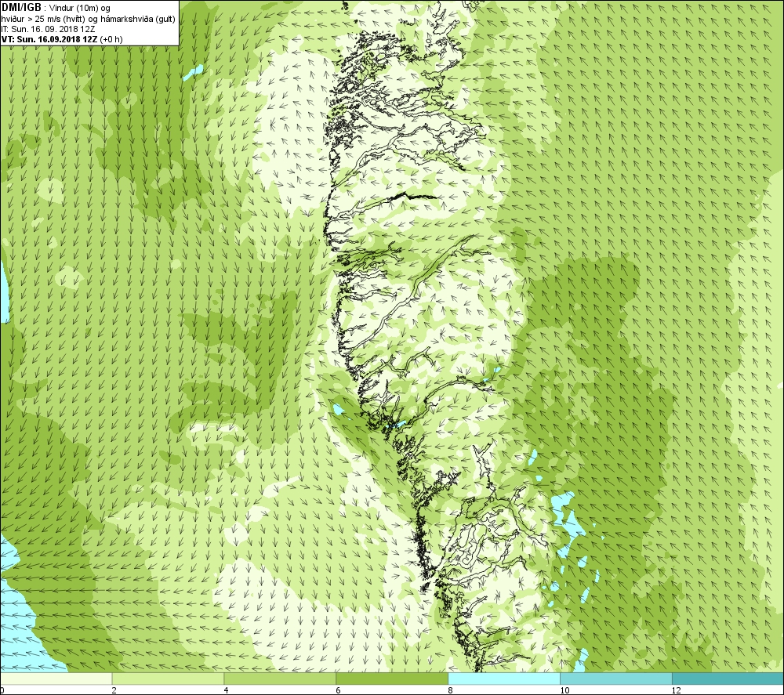Viewport: 784px width, 695px height.
Task: Click the 4–6 m/s green color band
Action: 280,679
